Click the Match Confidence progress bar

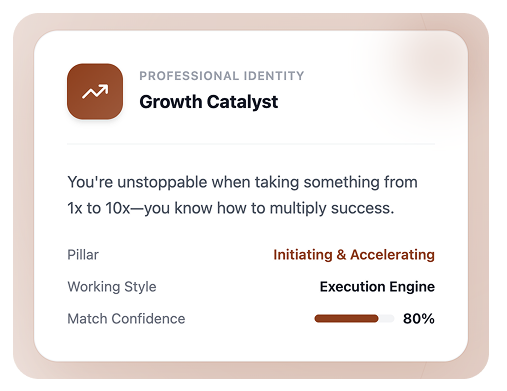coord(354,319)
